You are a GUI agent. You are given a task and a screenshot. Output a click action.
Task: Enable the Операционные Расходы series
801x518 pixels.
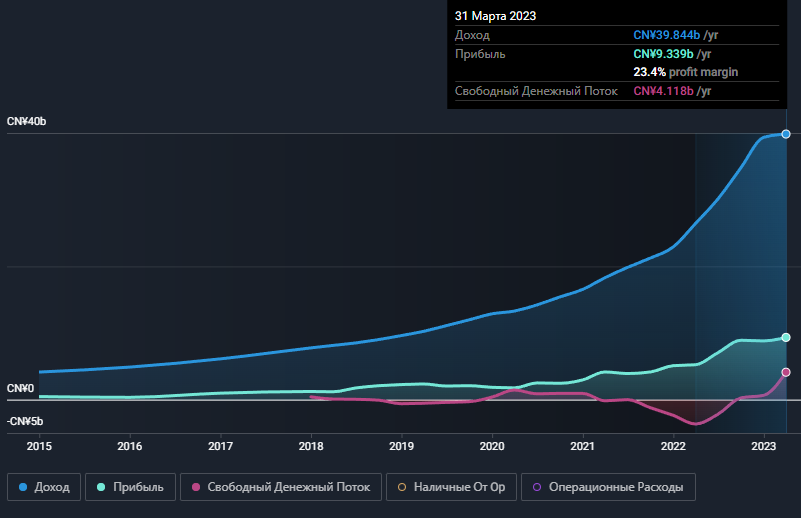(x=608, y=487)
